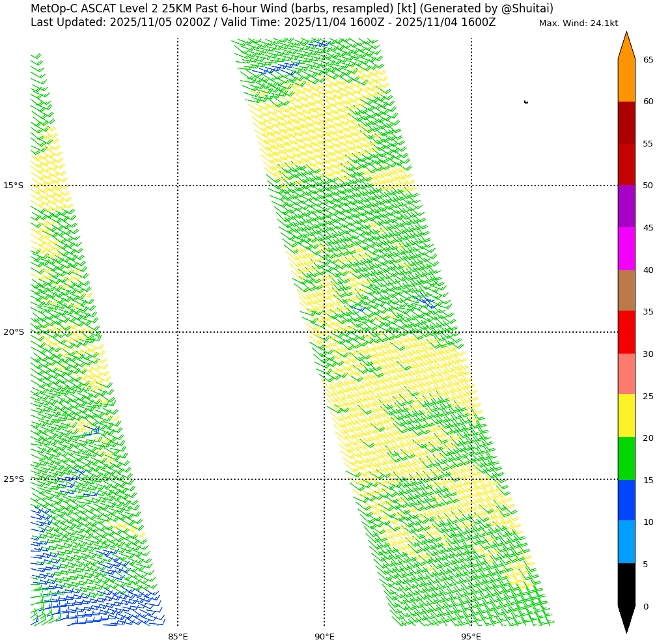Select the yellow 20–25 kt colorbar segment
This screenshot has height=644, width=657.
pyautogui.click(x=626, y=415)
